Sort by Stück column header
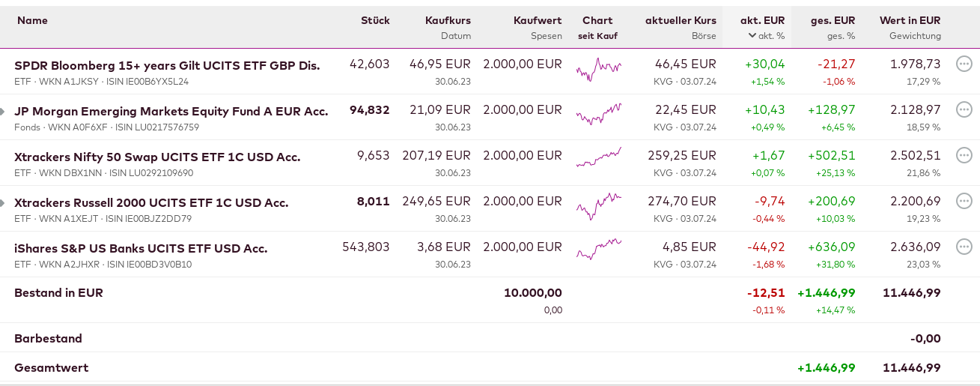This screenshot has height=386, width=980. pyautogui.click(x=375, y=20)
